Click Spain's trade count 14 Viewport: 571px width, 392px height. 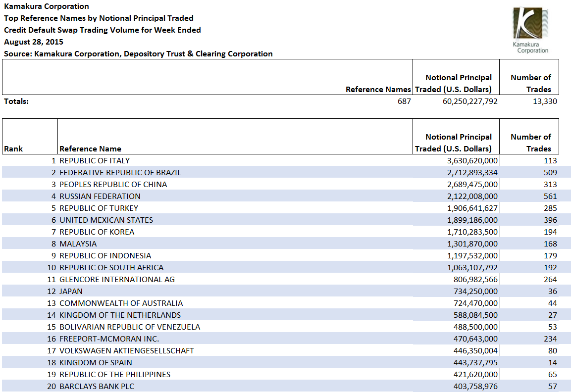[553, 362]
